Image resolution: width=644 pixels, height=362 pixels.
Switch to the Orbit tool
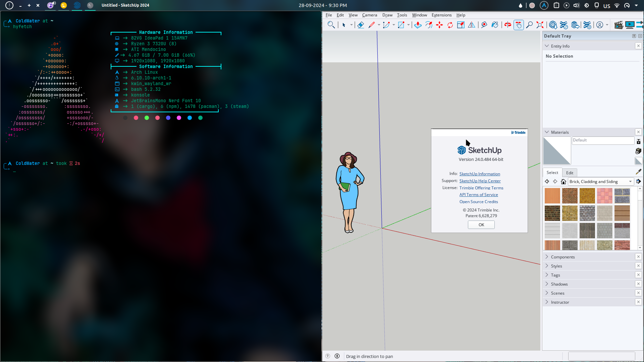point(508,25)
